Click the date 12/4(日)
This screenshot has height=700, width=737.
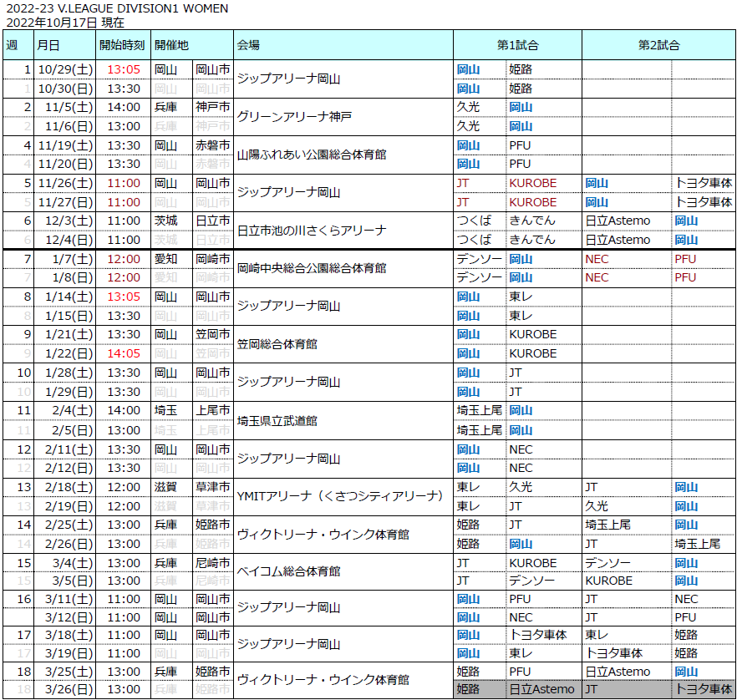click(x=69, y=240)
